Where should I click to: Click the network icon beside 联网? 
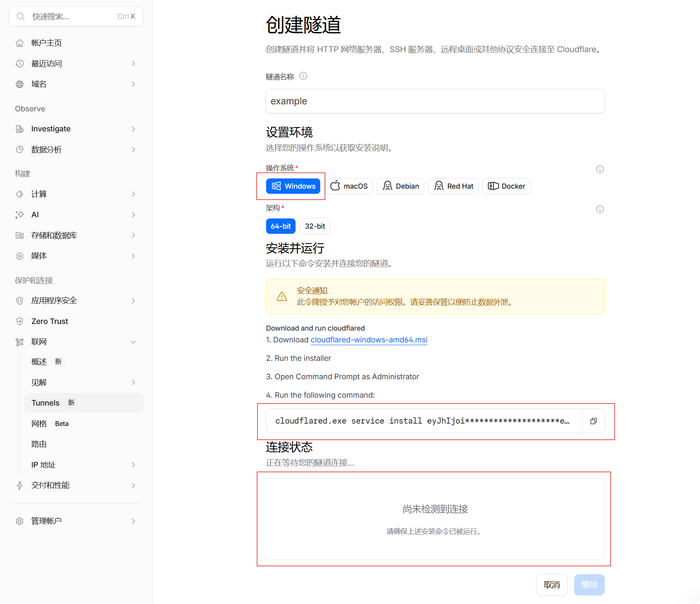tap(20, 342)
